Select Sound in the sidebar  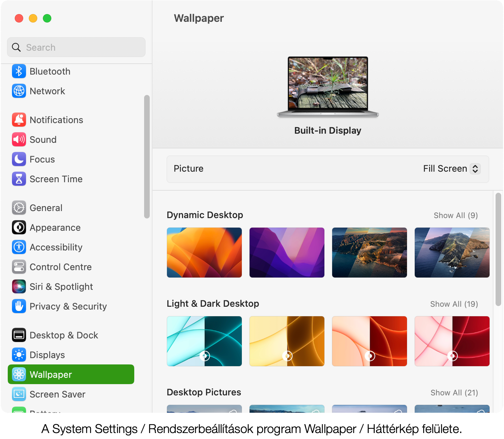pyautogui.click(x=43, y=140)
